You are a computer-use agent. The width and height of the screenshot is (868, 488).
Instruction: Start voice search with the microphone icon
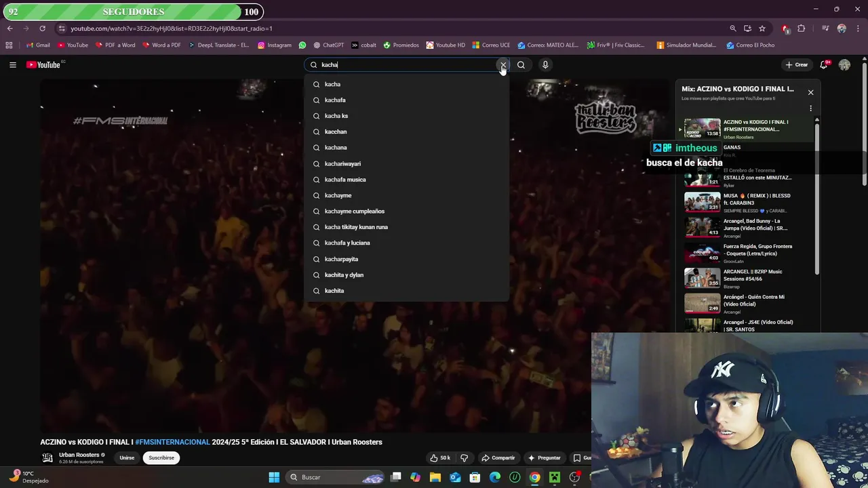pyautogui.click(x=545, y=65)
